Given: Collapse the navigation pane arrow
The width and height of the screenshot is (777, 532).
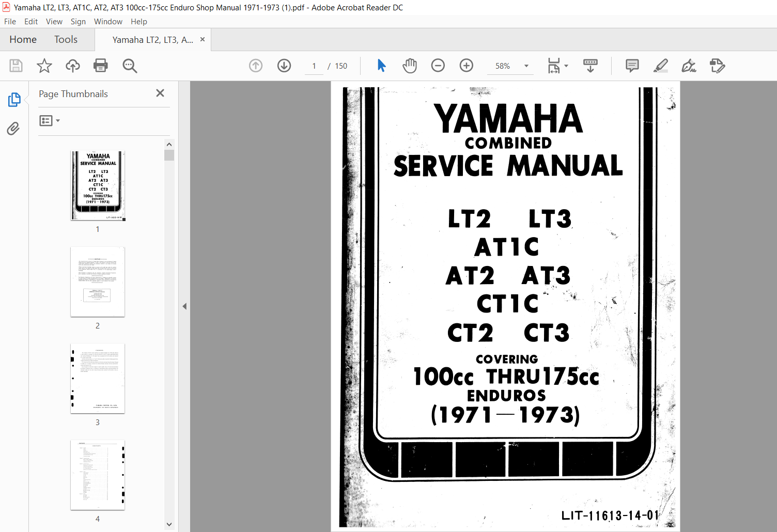Looking at the screenshot, I should click(184, 306).
